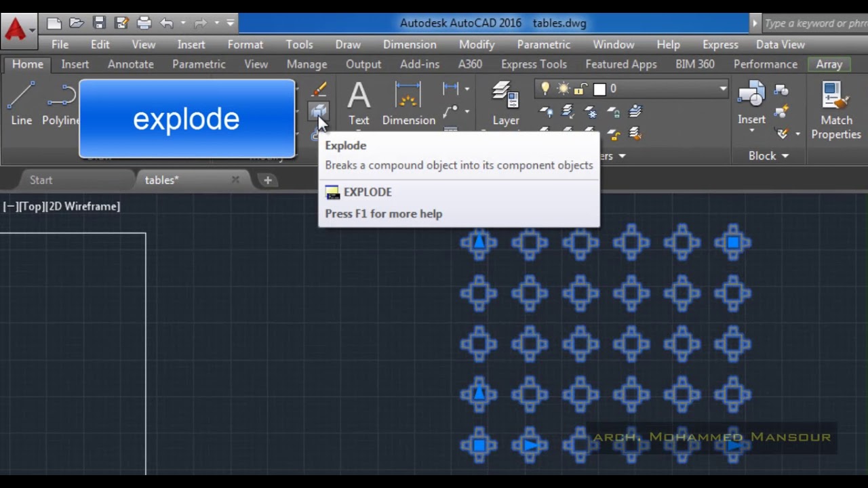This screenshot has height=488, width=868.
Task: Open Layer Properties manager
Action: tap(505, 104)
